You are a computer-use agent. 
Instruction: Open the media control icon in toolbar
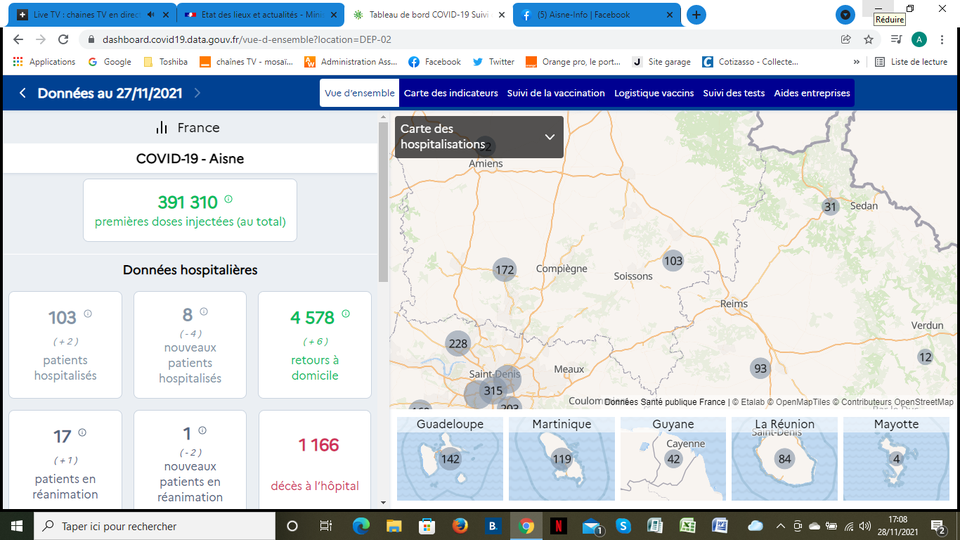[x=896, y=39]
